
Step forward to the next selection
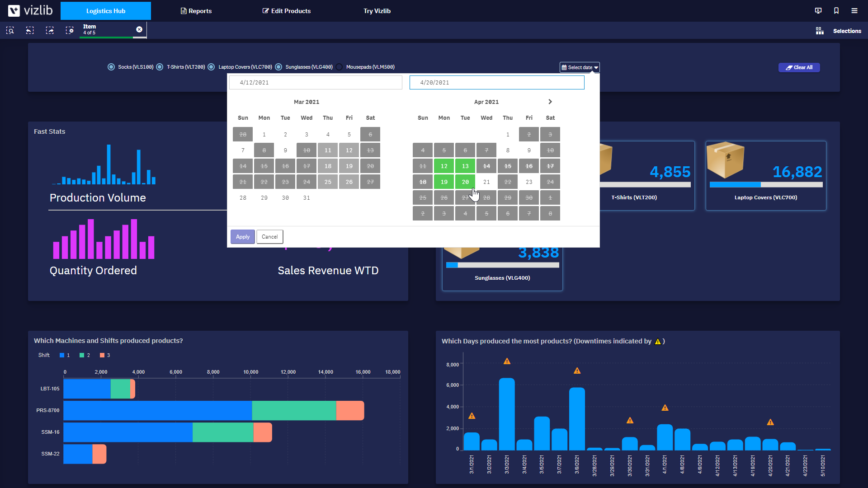50,30
